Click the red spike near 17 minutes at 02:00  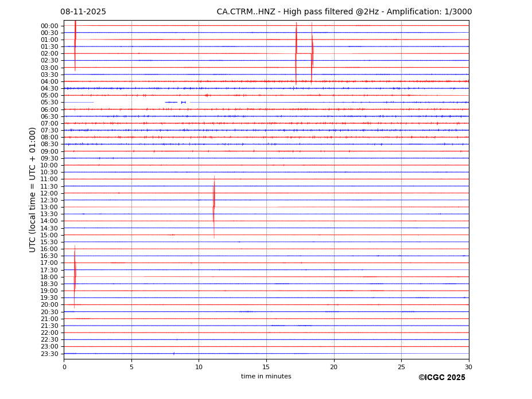coord(296,53)
